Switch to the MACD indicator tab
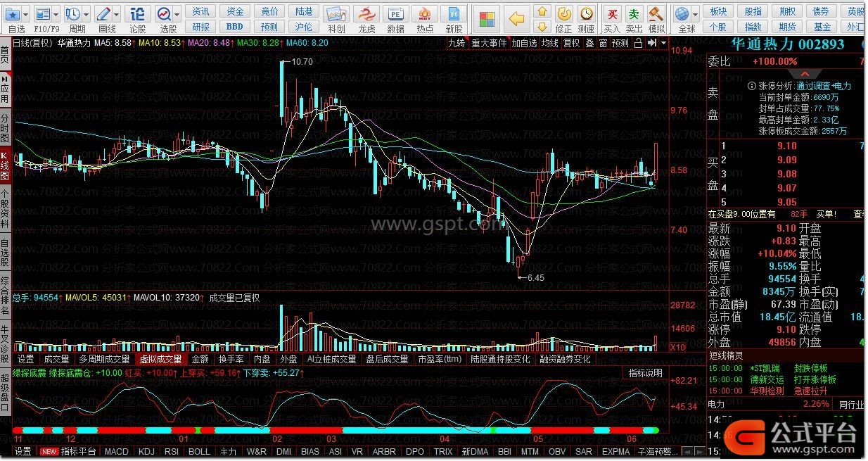Image resolution: width=868 pixels, height=461 pixels. click(117, 452)
